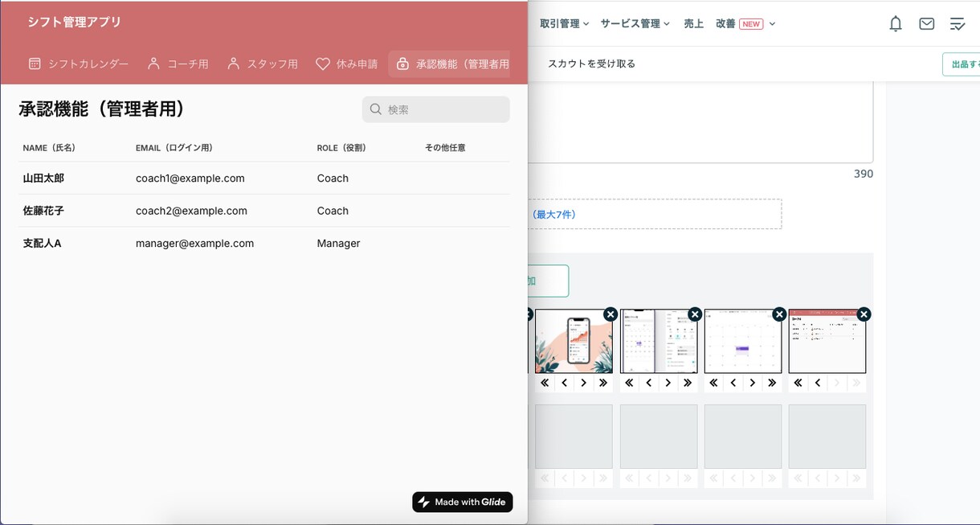The height and width of the screenshot is (525, 980).
Task: Move purple-event calendar thumbnail to last position
Action: (772, 383)
